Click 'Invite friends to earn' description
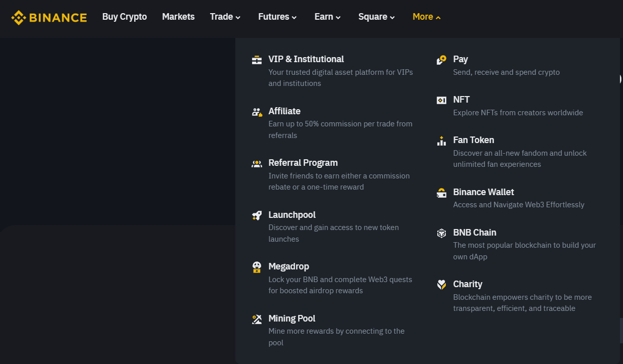623x364 pixels. [x=339, y=181]
